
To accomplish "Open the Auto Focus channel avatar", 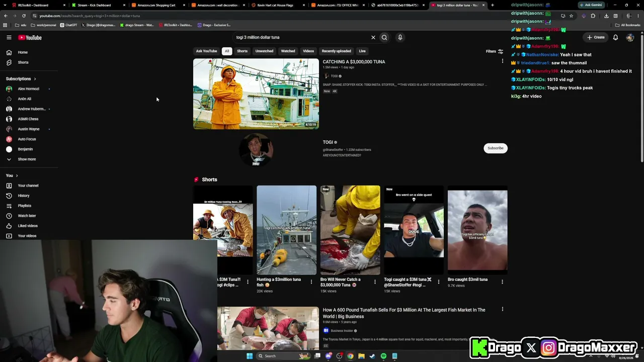I will tap(9, 139).
